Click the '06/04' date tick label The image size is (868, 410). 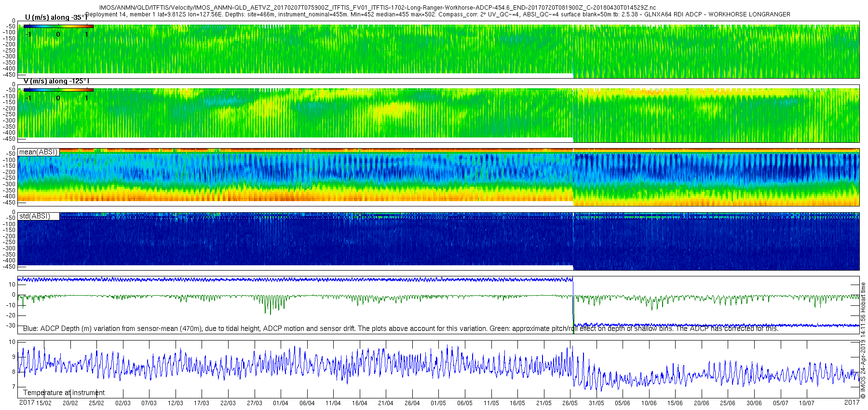pos(307,403)
